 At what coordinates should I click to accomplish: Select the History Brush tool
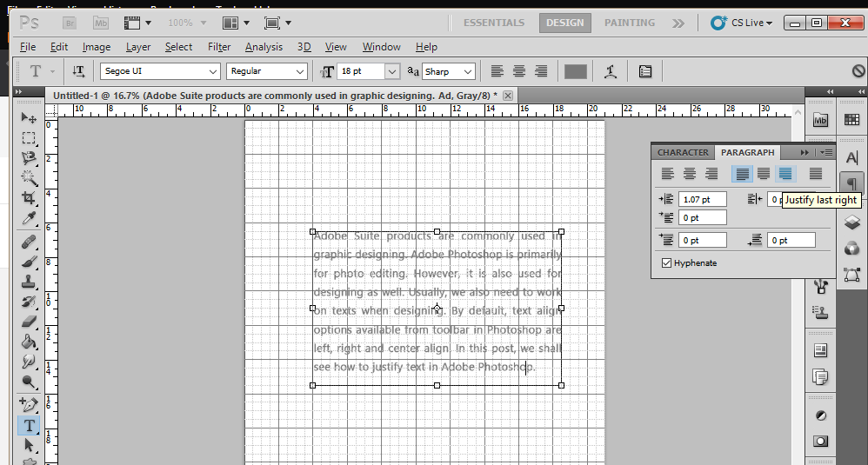pos(29,302)
